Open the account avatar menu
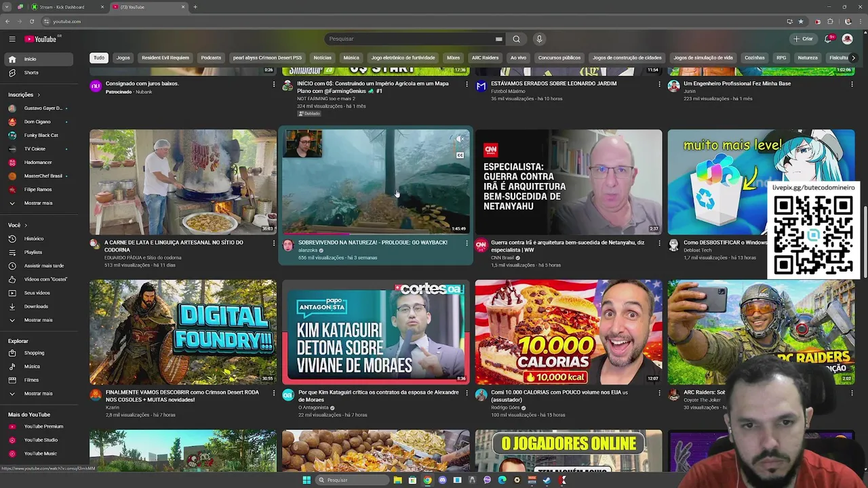The width and height of the screenshot is (868, 488). (847, 39)
